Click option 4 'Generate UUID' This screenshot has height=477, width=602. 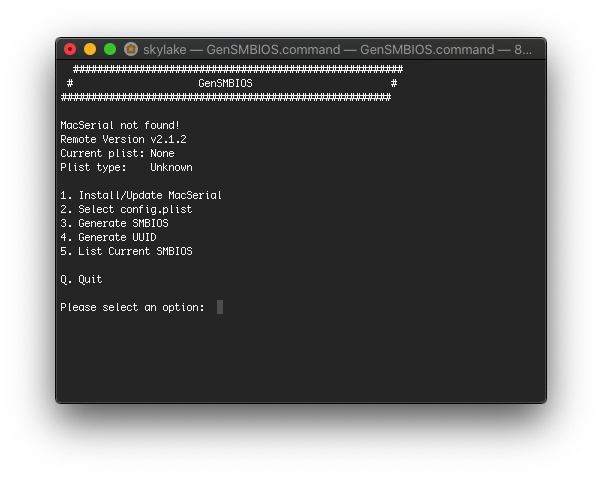click(x=108, y=237)
